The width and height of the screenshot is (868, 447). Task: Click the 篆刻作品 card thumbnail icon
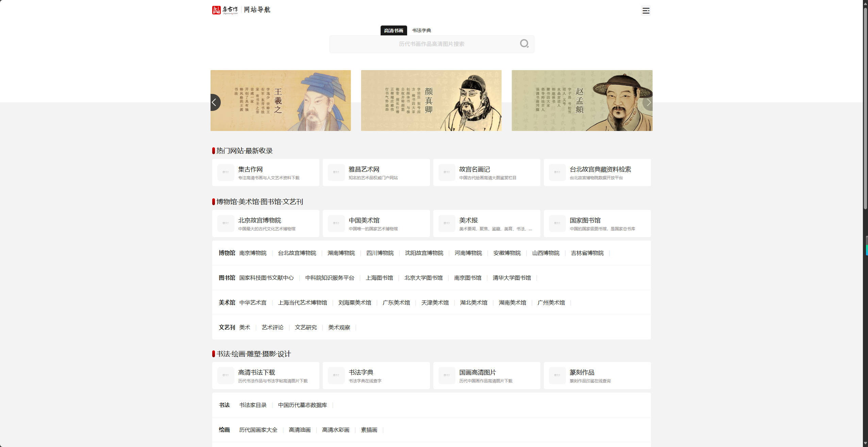pyautogui.click(x=557, y=376)
